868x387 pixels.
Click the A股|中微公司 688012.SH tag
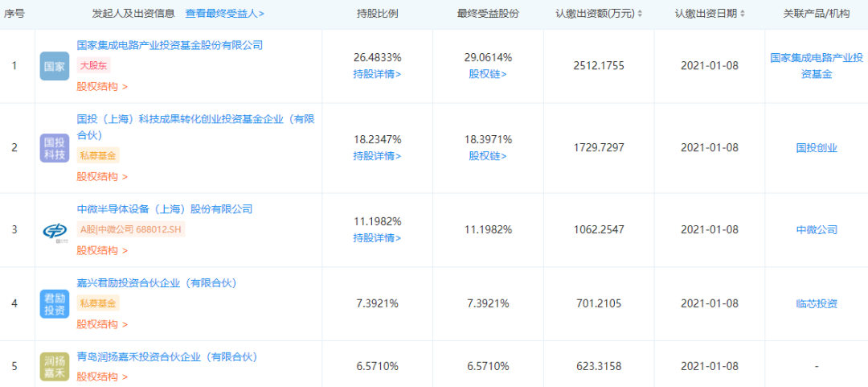pos(131,230)
